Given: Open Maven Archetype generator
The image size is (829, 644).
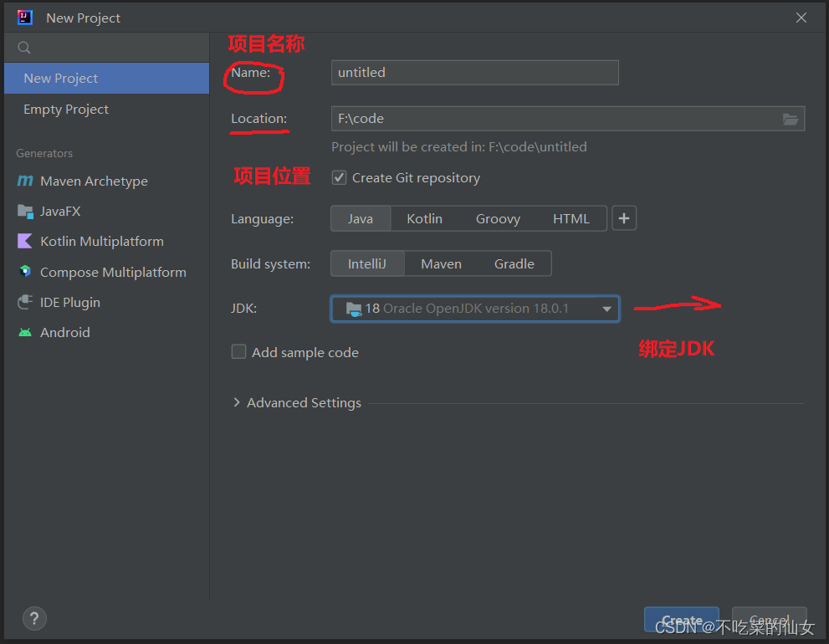Looking at the screenshot, I should click(107, 181).
